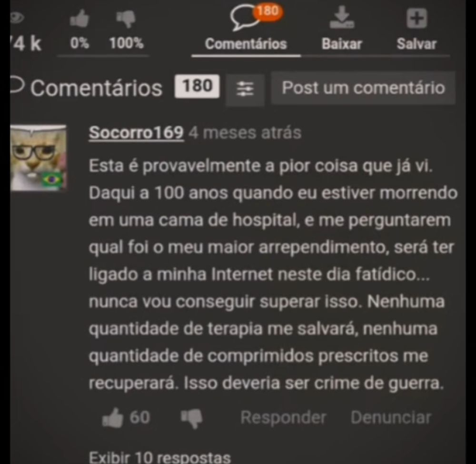Like Socorro169's comment with thumbs-up
476x464 pixels.
tap(113, 417)
